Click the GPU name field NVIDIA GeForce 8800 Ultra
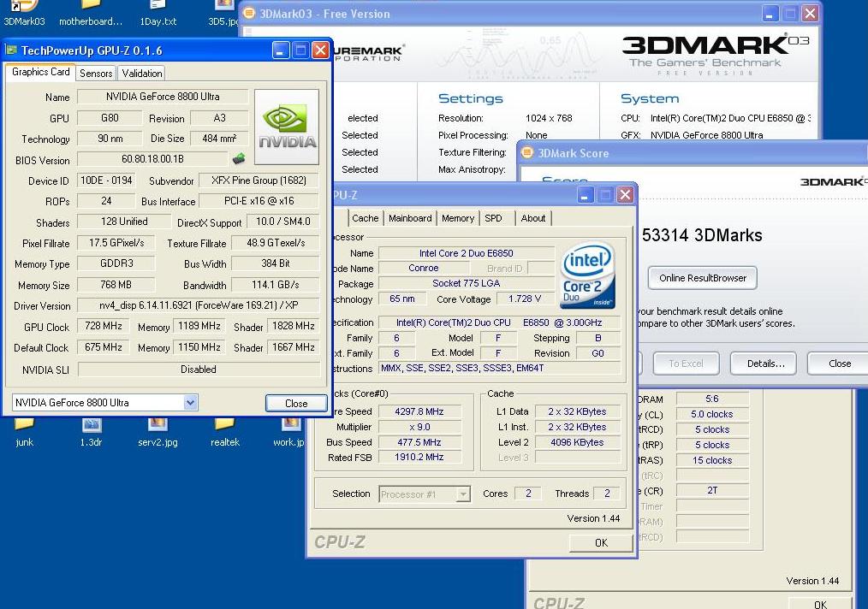This screenshot has width=868, height=609. pyautogui.click(x=163, y=97)
